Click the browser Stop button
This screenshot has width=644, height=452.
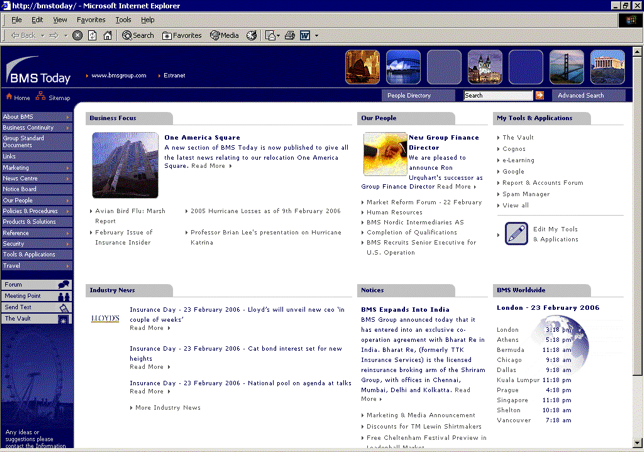click(x=78, y=35)
